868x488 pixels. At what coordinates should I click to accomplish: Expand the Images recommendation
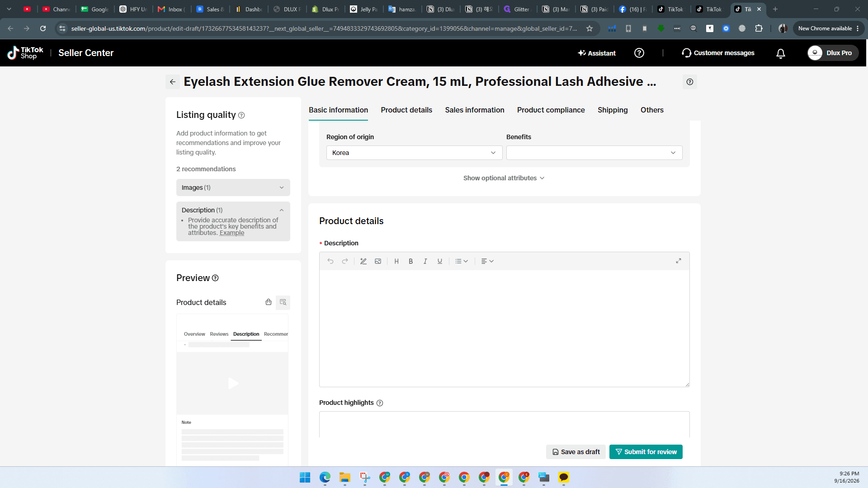(x=233, y=188)
